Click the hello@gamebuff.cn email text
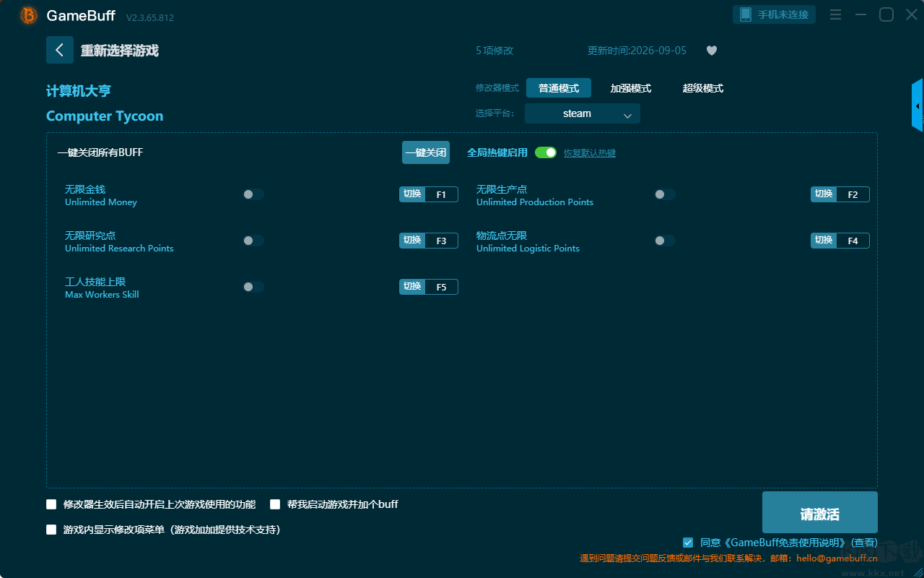Screen dimensions: 924x578 (x=837, y=558)
